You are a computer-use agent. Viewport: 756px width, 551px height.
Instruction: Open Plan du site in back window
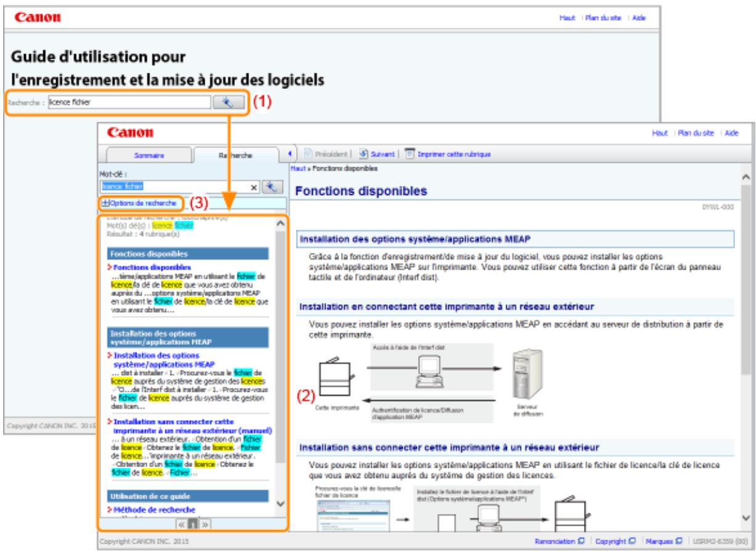coord(602,18)
